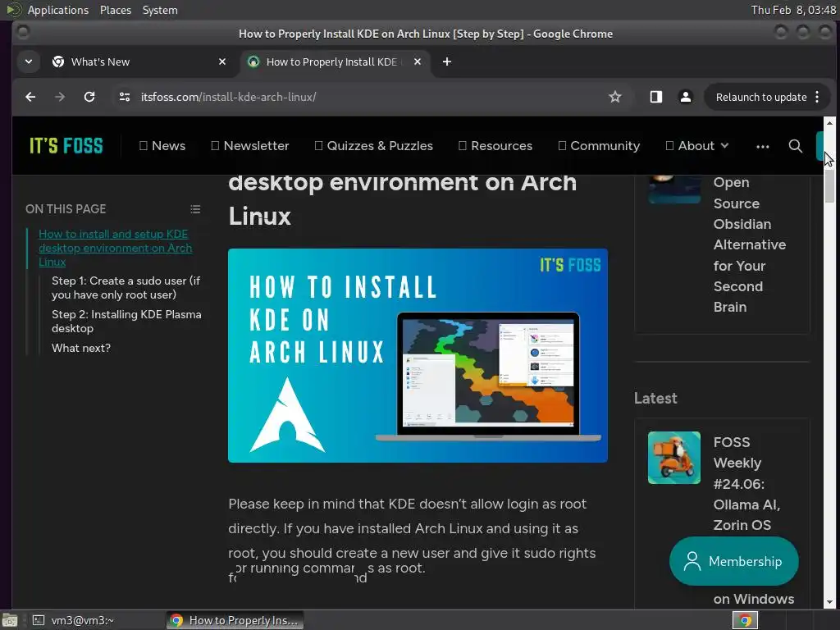Go to It's FOSS home logo
Image resolution: width=840 pixels, height=630 pixels.
[66, 146]
